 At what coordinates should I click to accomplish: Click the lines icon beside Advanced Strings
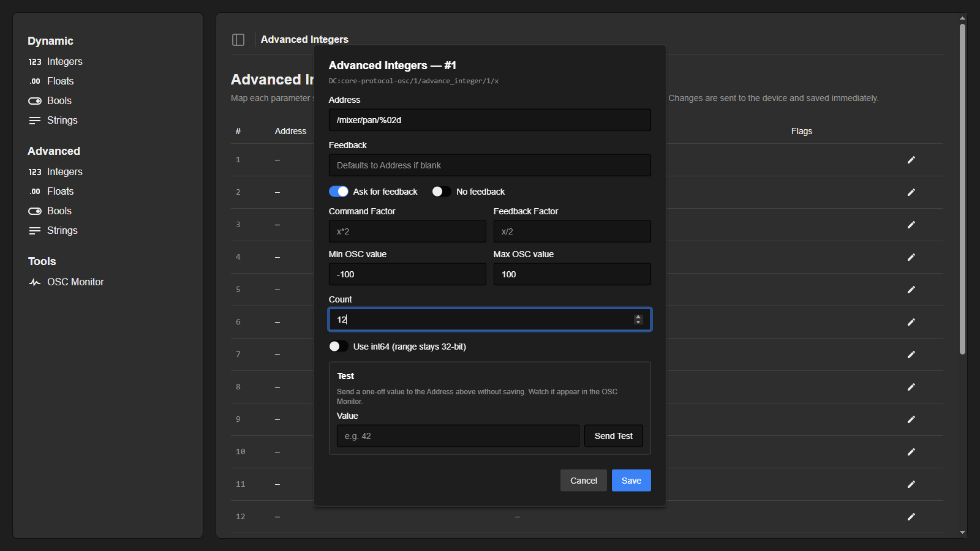click(x=35, y=231)
